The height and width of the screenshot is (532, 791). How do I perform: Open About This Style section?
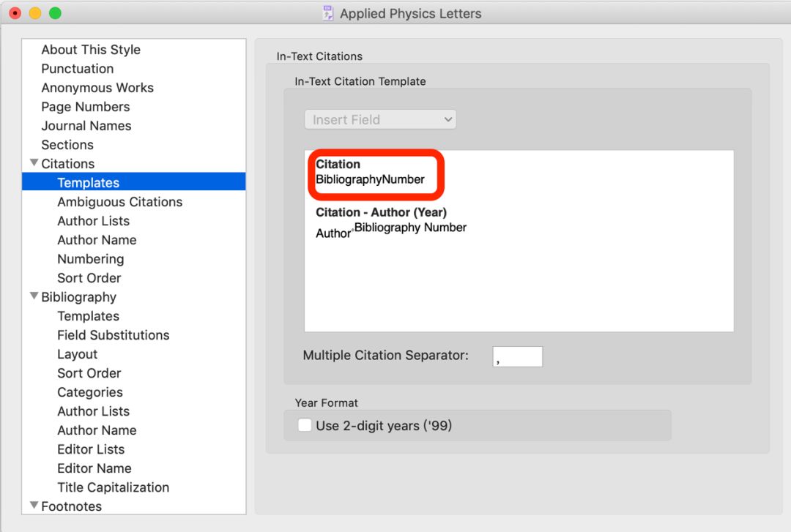(x=91, y=50)
